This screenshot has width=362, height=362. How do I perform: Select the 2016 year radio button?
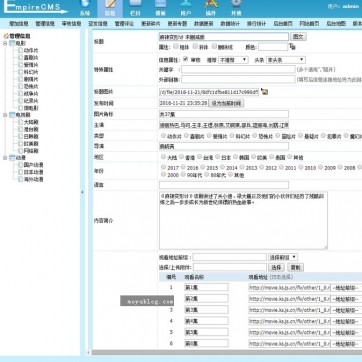tap(183, 167)
